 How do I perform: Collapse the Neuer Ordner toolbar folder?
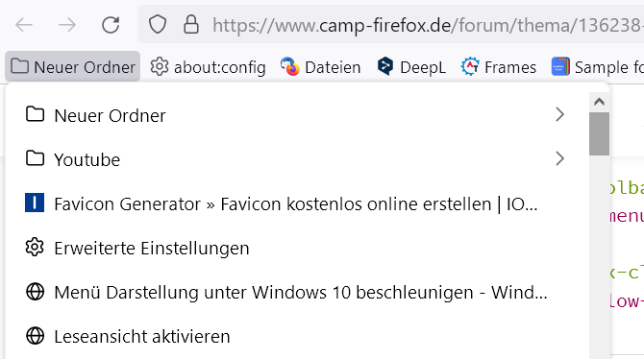(73, 67)
